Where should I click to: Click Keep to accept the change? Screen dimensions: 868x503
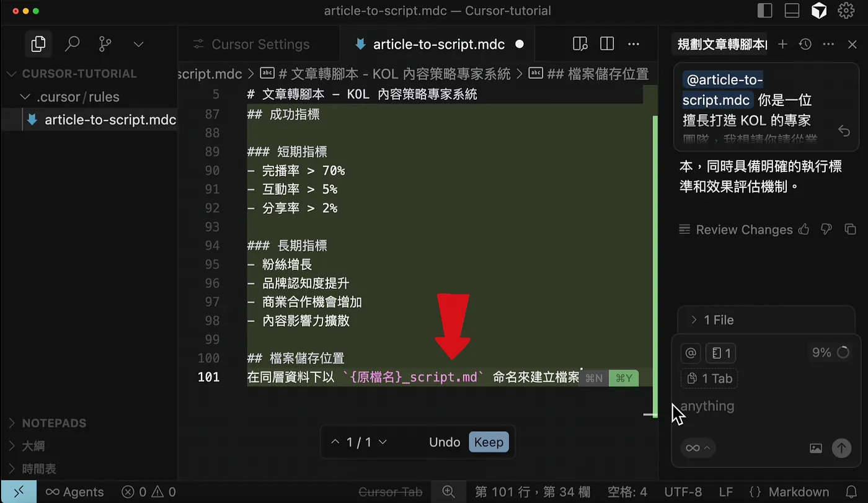[x=489, y=442]
